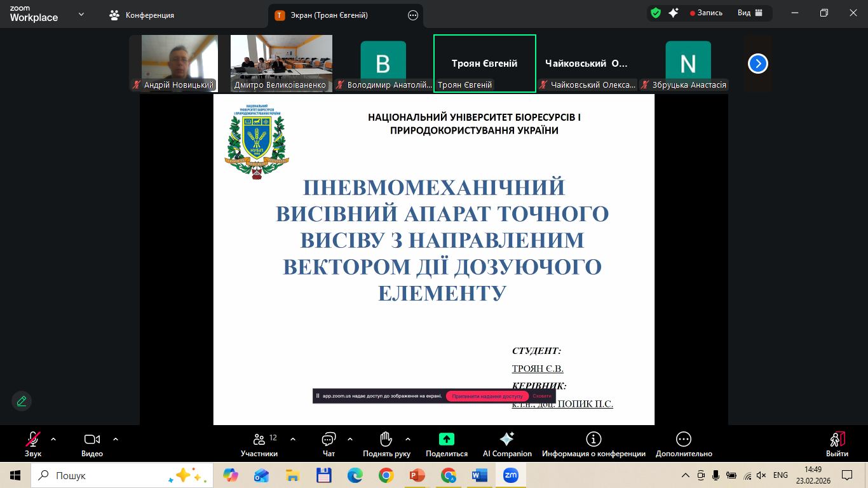This screenshot has height=488, width=868.
Task: Expand video options arrow next to Видео
Action: pyautogui.click(x=116, y=438)
